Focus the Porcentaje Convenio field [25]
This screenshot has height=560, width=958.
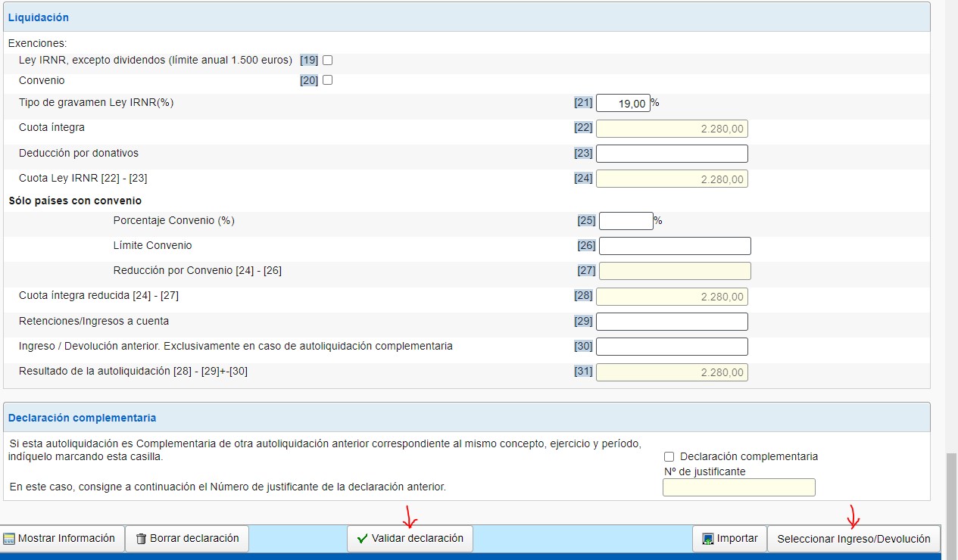[x=626, y=221]
